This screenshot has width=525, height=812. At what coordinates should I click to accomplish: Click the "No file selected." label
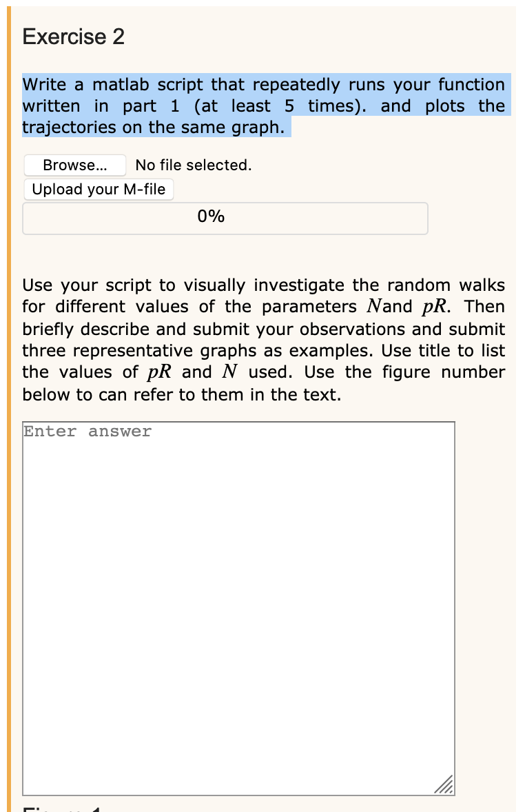193,165
